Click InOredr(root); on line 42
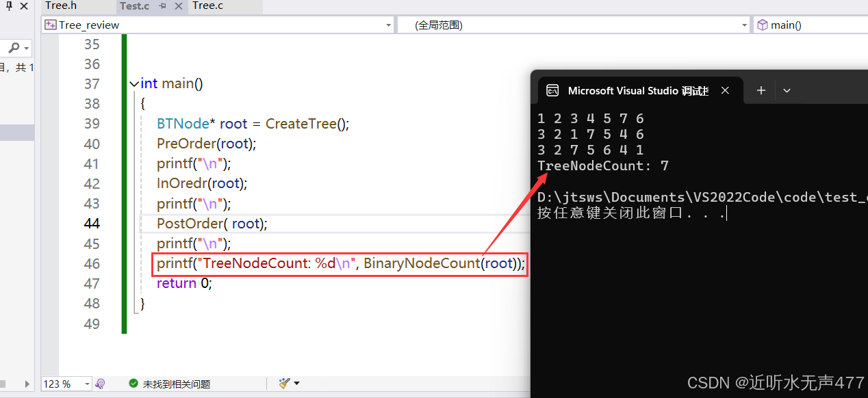This screenshot has width=868, height=398. pos(202,183)
